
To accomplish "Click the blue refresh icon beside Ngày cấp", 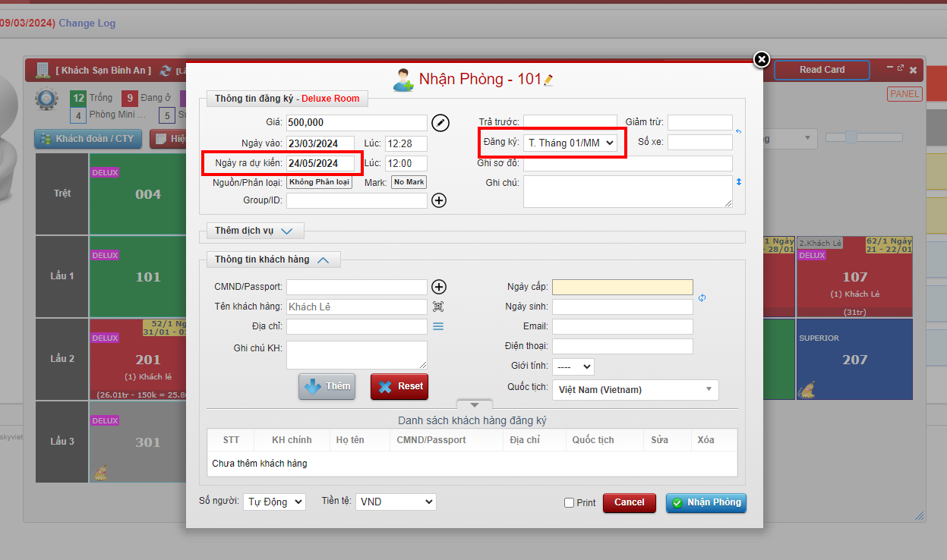I will 702,297.
